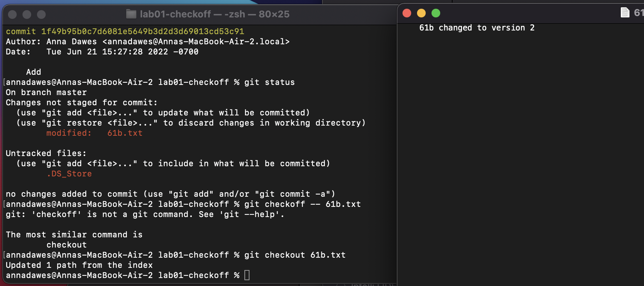Image resolution: width=644 pixels, height=286 pixels.
Task: Click the Terminal window's grayed minimize button
Action: pyautogui.click(x=27, y=15)
